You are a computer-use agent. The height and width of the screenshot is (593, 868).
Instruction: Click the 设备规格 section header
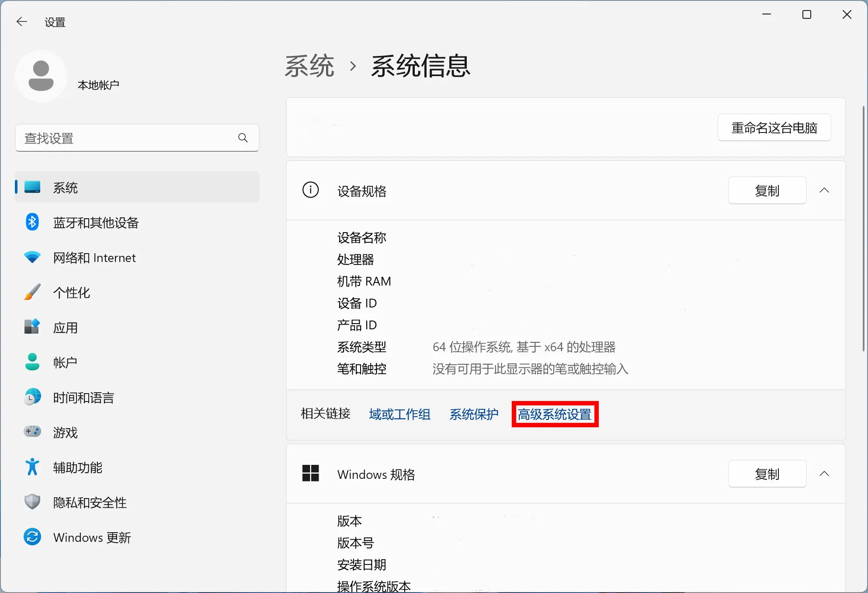point(566,190)
